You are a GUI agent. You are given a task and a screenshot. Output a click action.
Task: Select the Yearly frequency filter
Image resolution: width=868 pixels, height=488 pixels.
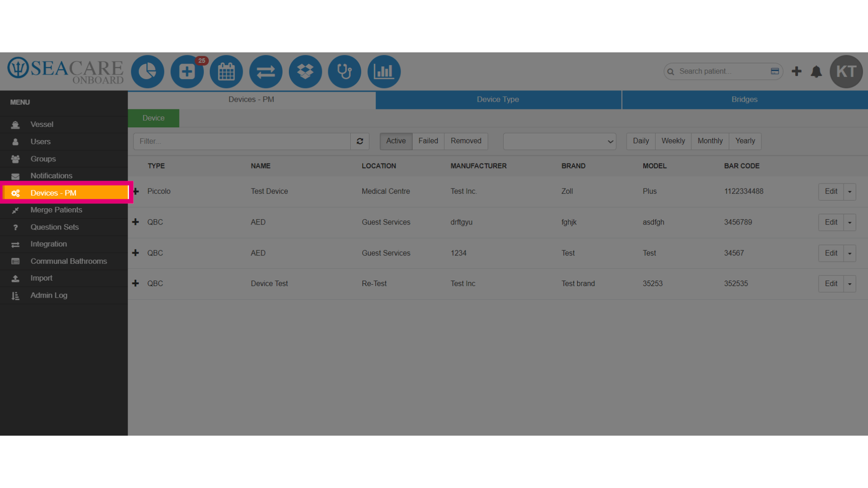(x=745, y=141)
